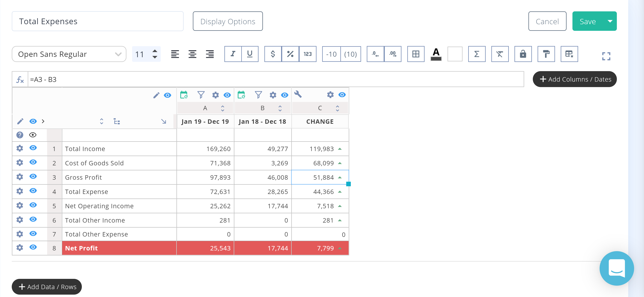Expand the Save button dropdown arrow
Image resolution: width=644 pixels, height=297 pixels.
coord(610,21)
